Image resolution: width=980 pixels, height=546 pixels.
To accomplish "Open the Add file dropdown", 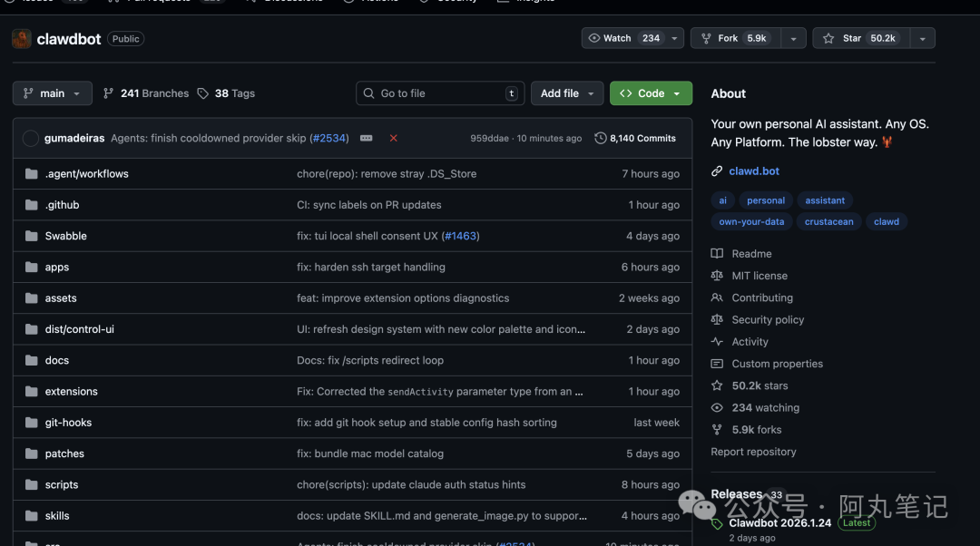I will (567, 93).
